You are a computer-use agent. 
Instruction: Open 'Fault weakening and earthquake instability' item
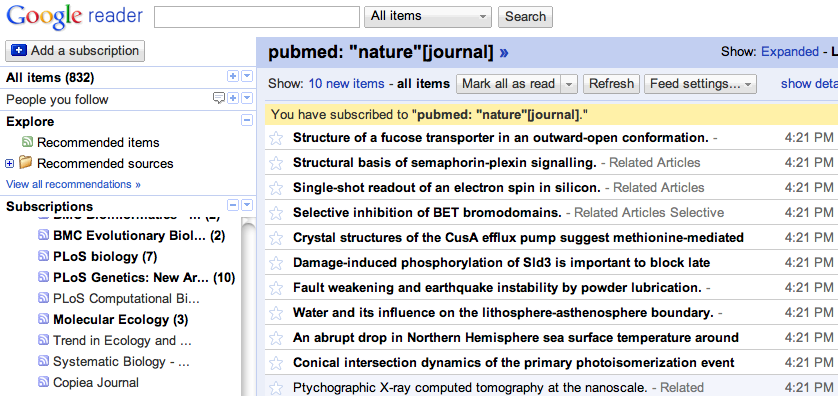497,288
